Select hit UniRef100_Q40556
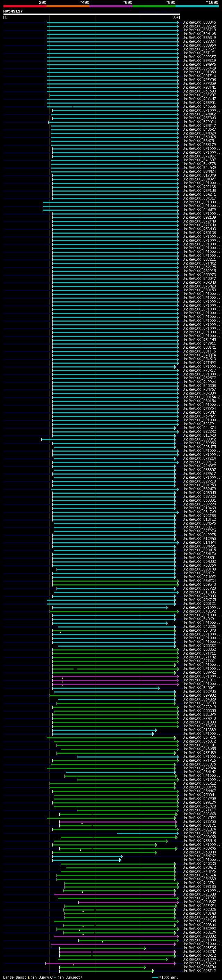222x980 pixels. pyautogui.click(x=199, y=106)
